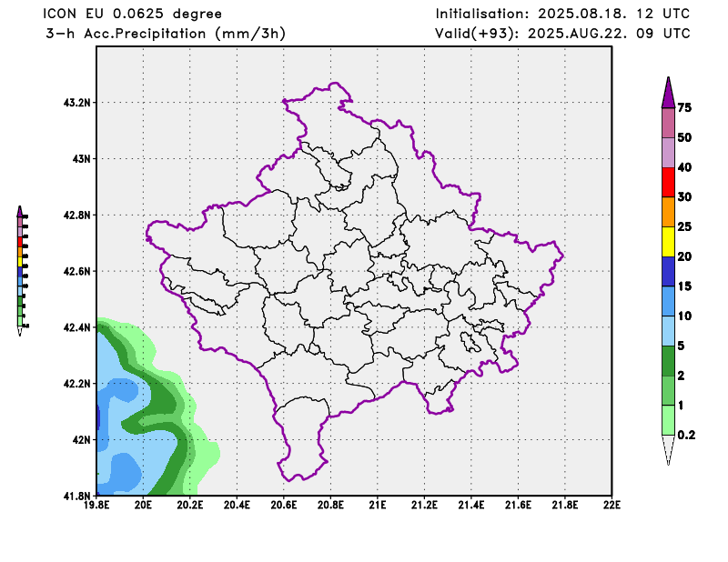Viewport: 728px width, 562px height.
Task: Click the title text 'ICON EU 0.0625 degree'
Action: (x=132, y=14)
